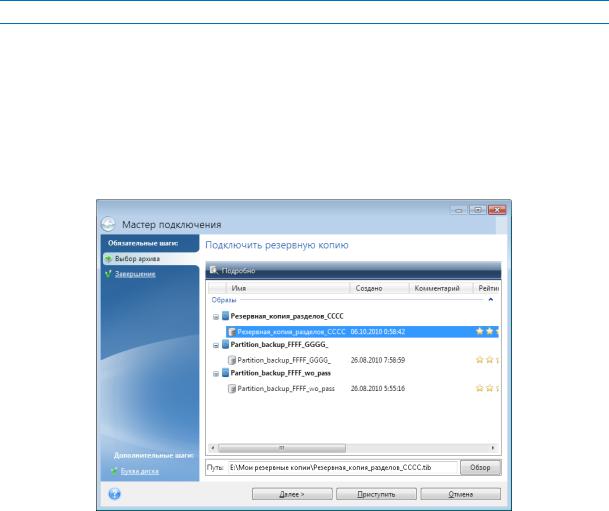This screenshot has width=609, height=511.
Task: Select highlighted Резервная_копия_разделов_CCCC child row
Action: tap(362, 332)
